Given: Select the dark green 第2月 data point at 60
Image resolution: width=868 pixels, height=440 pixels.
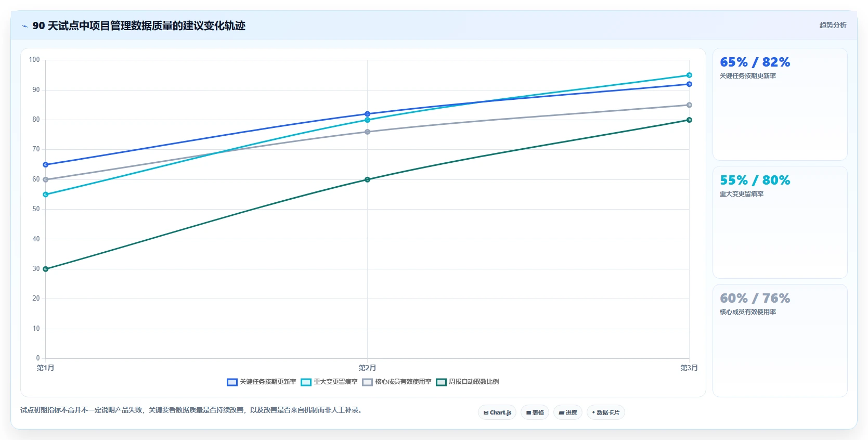Looking at the screenshot, I should tap(367, 179).
